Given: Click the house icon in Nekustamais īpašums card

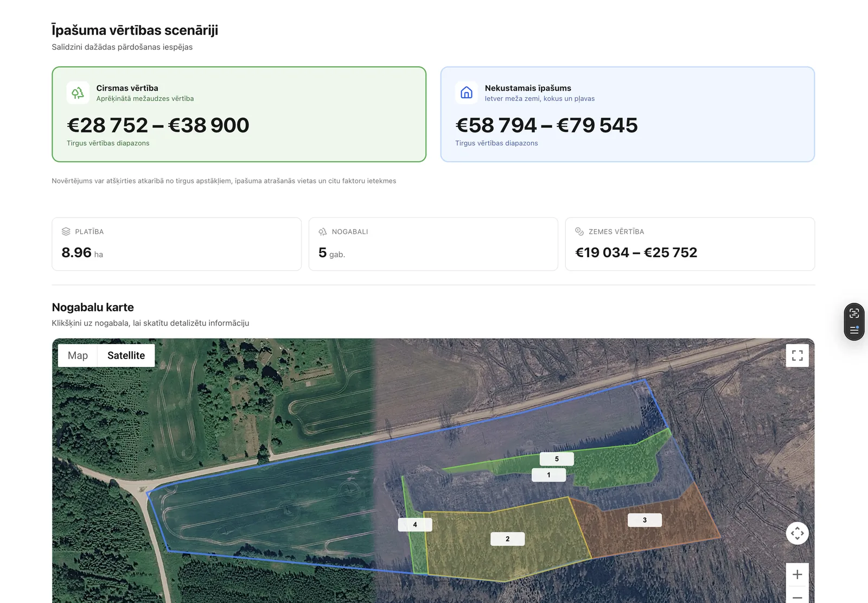Looking at the screenshot, I should (x=467, y=93).
